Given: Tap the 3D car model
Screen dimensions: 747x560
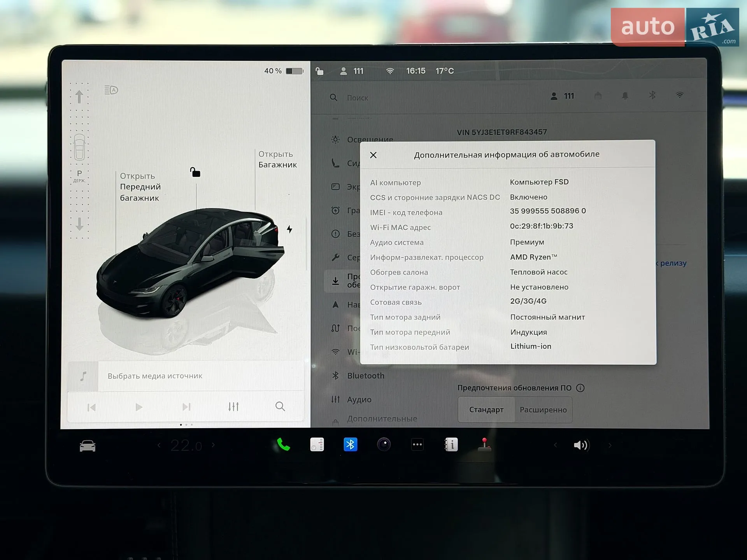Looking at the screenshot, I should [190, 262].
